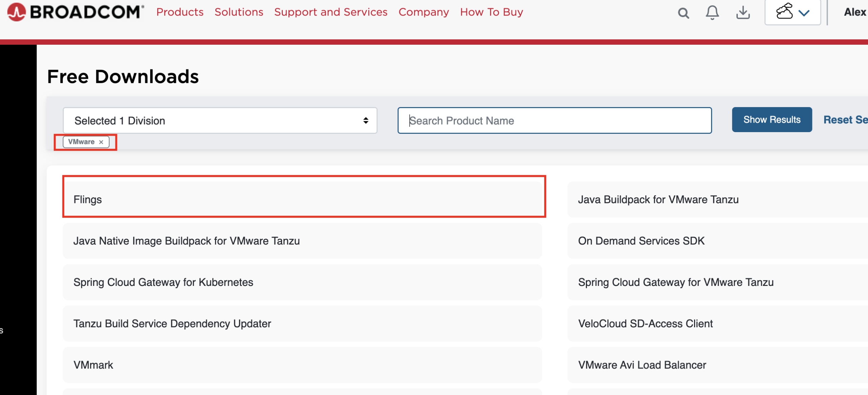Open the division selector stepper arrows
This screenshot has height=395, width=868.
[365, 120]
